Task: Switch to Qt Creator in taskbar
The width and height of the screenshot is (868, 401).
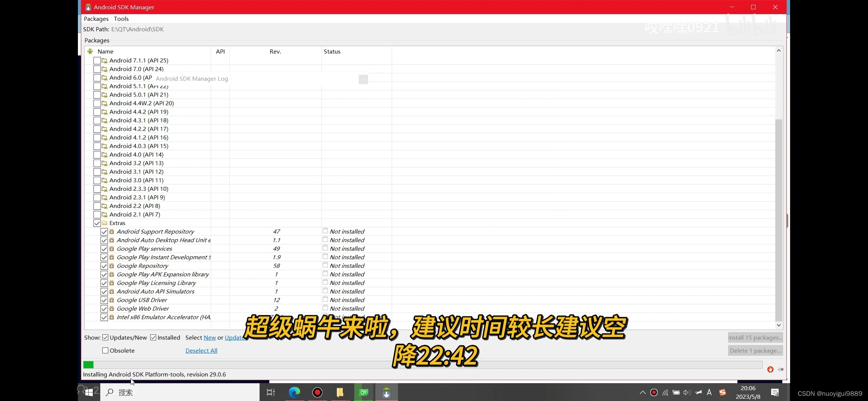Action: point(364,392)
